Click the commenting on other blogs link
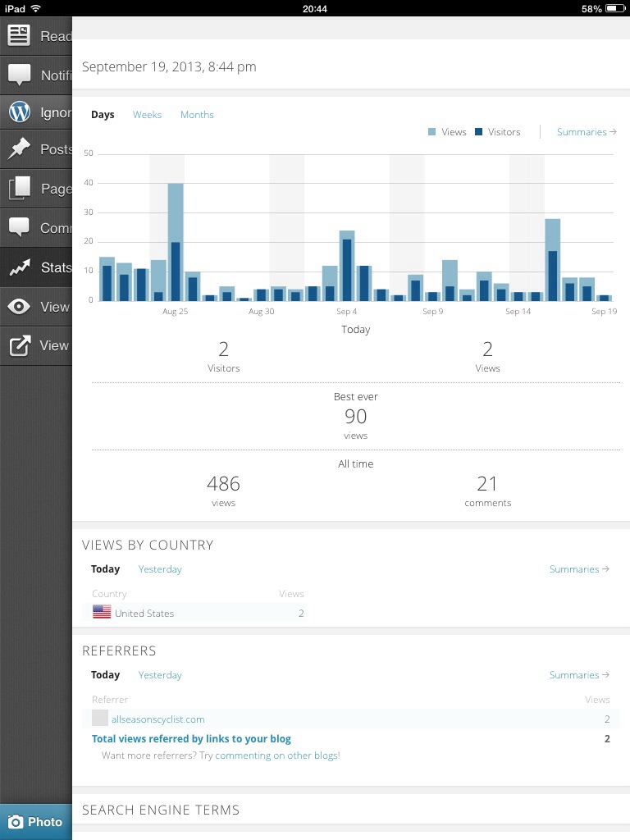630x840 pixels. click(x=276, y=756)
